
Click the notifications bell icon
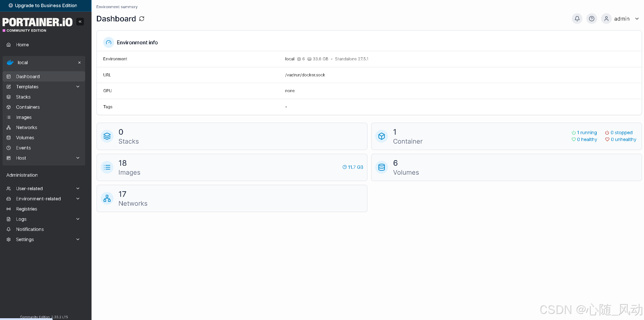(577, 19)
